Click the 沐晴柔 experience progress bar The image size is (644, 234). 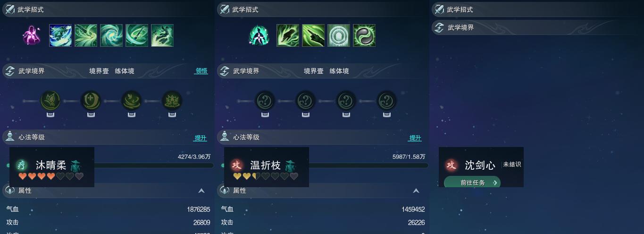(110, 165)
